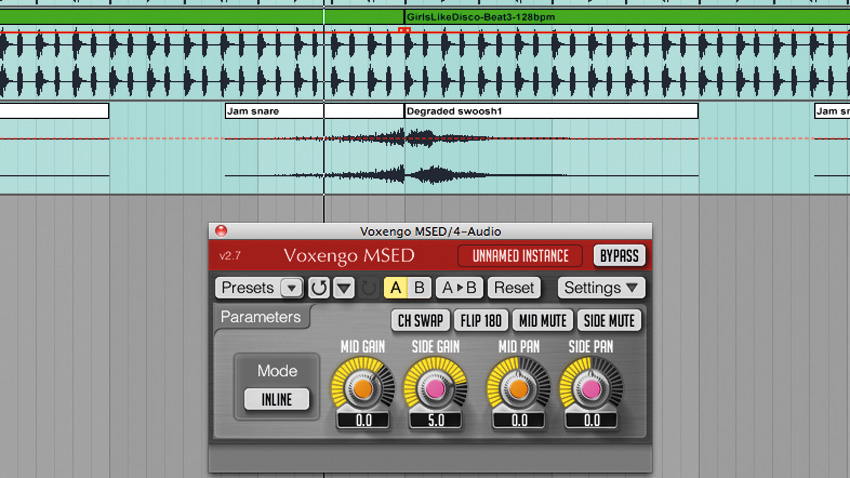Toggle FLIP 180 phase
The height and width of the screenshot is (478, 850).
481,321
